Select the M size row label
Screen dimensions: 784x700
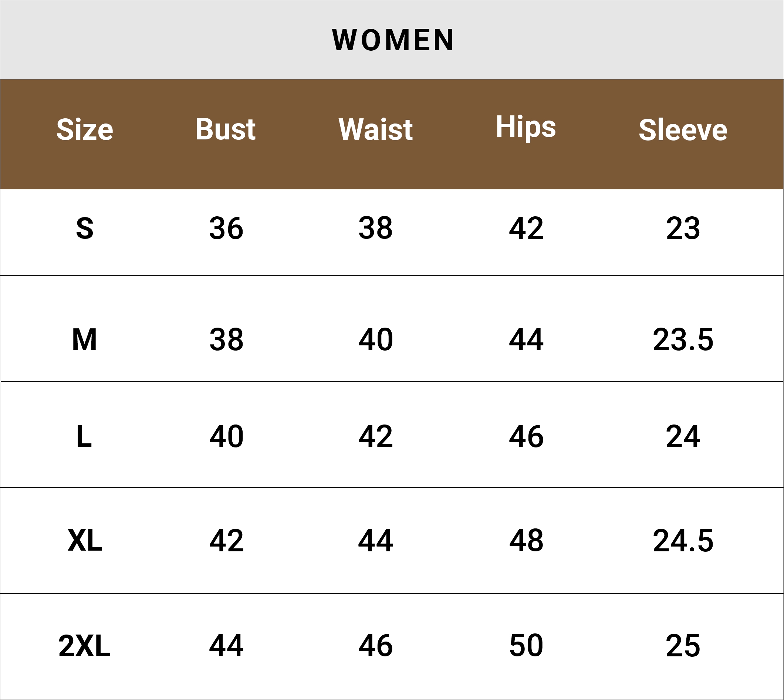click(x=85, y=339)
